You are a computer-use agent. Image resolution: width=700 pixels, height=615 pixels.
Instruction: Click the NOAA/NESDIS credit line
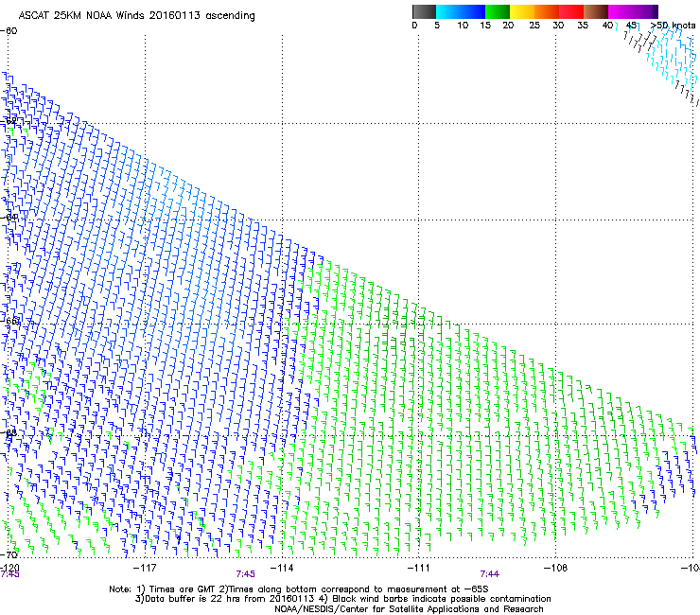pyautogui.click(x=409, y=609)
